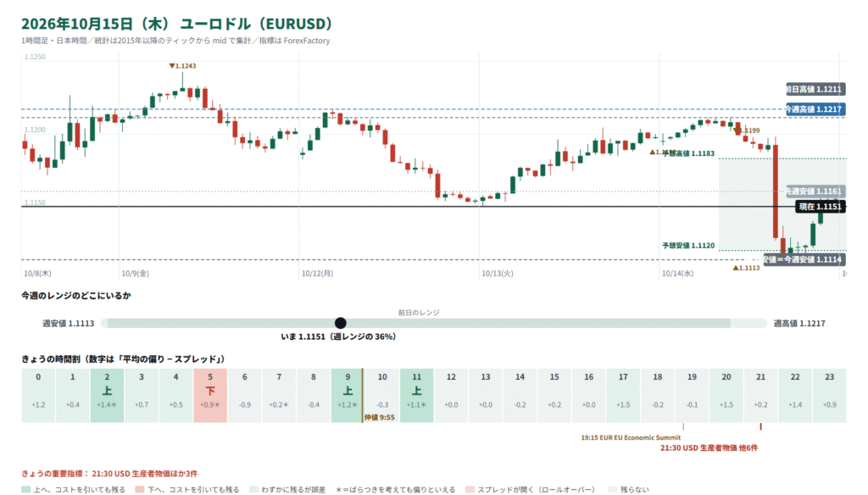Select the hour 11 上 timetable cell
Image resolution: width=868 pixels, height=495 pixels.
417,395
